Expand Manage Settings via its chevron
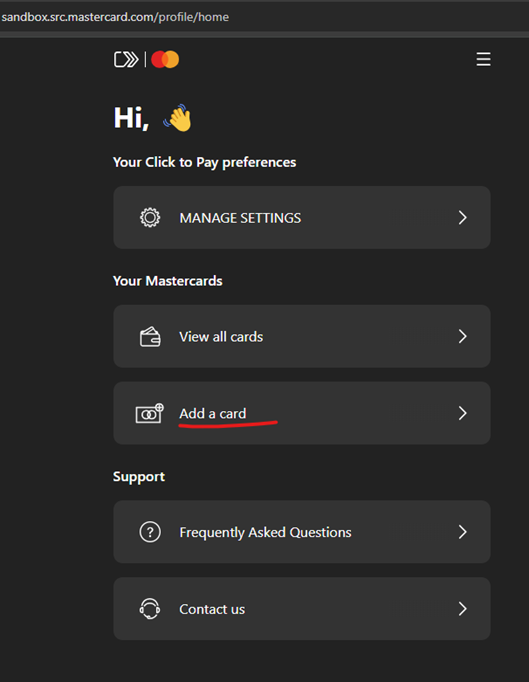 (x=462, y=217)
